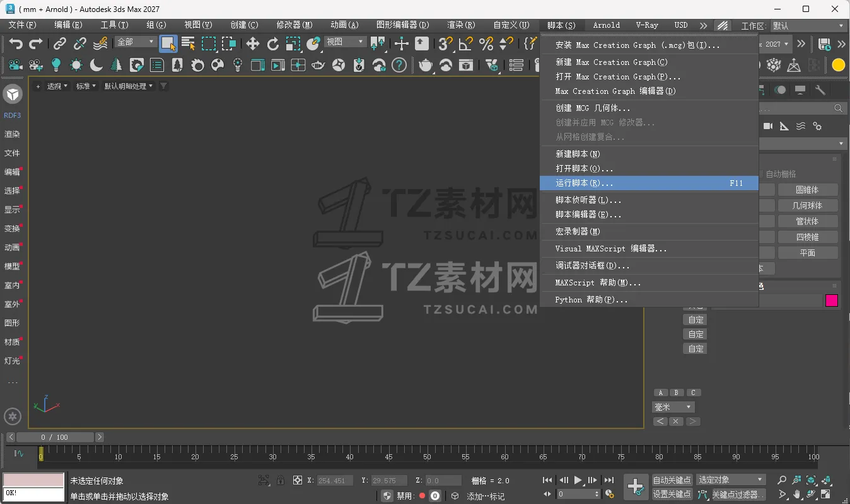Screen dimensions: 850x504
Task: Open the Utilities wrench tab
Action: click(x=820, y=90)
